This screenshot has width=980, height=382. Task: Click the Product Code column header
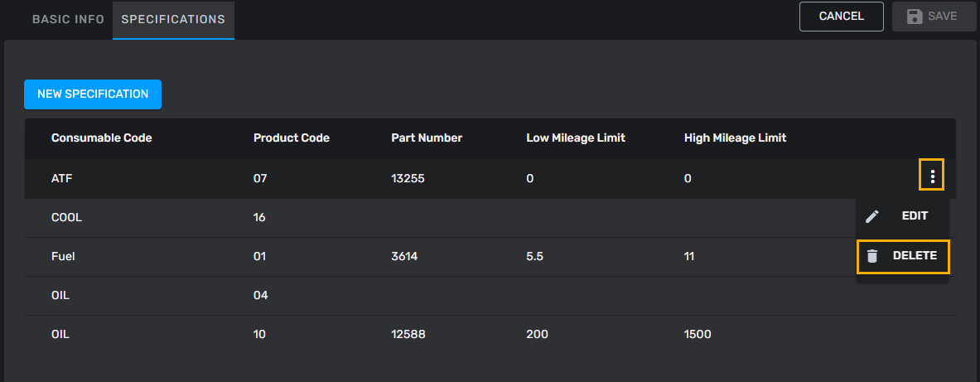point(292,138)
